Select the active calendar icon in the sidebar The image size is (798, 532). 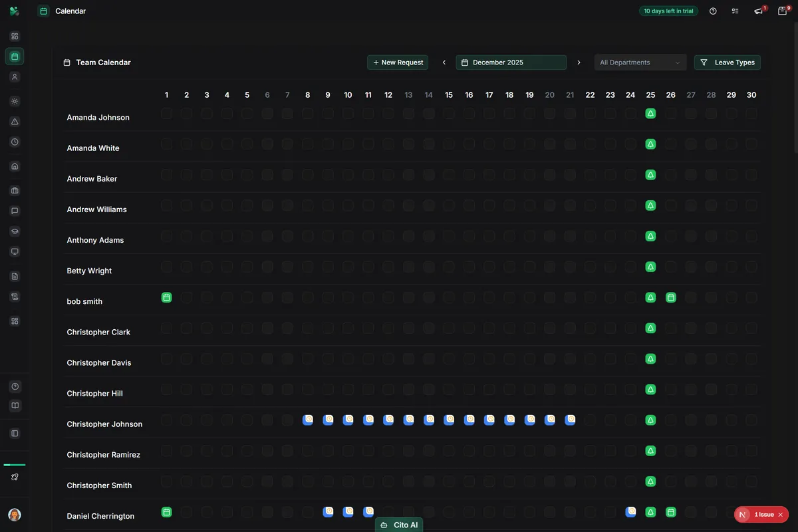click(x=15, y=57)
